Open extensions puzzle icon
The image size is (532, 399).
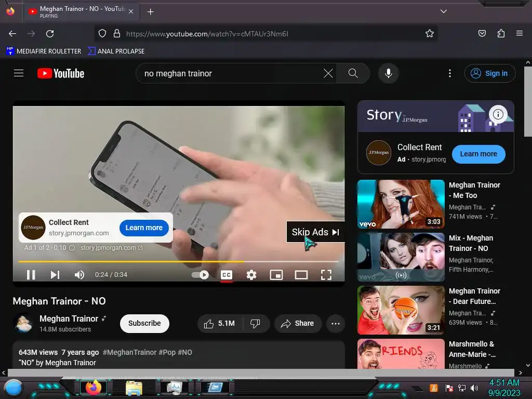501,33
